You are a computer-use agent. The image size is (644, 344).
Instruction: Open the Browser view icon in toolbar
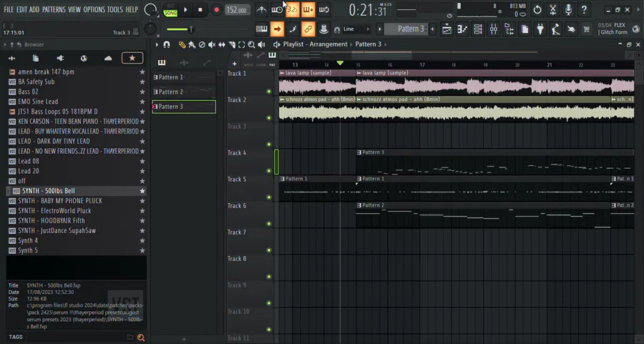509,29
